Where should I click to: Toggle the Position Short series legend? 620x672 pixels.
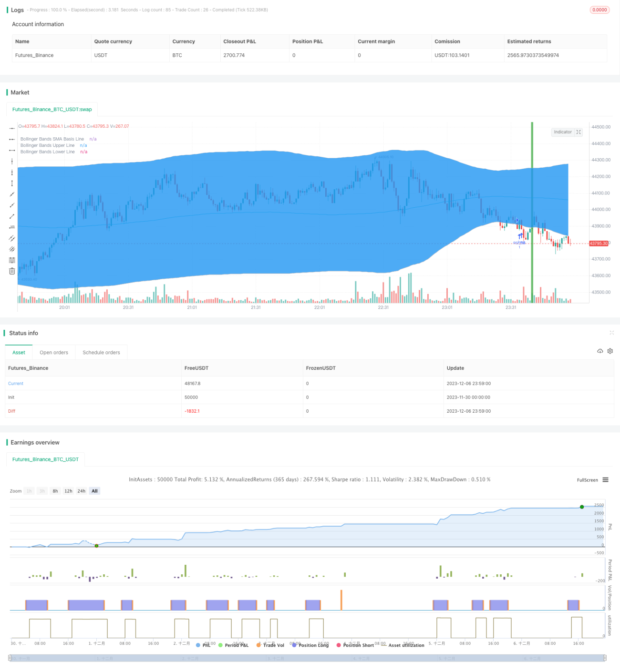coord(355,645)
